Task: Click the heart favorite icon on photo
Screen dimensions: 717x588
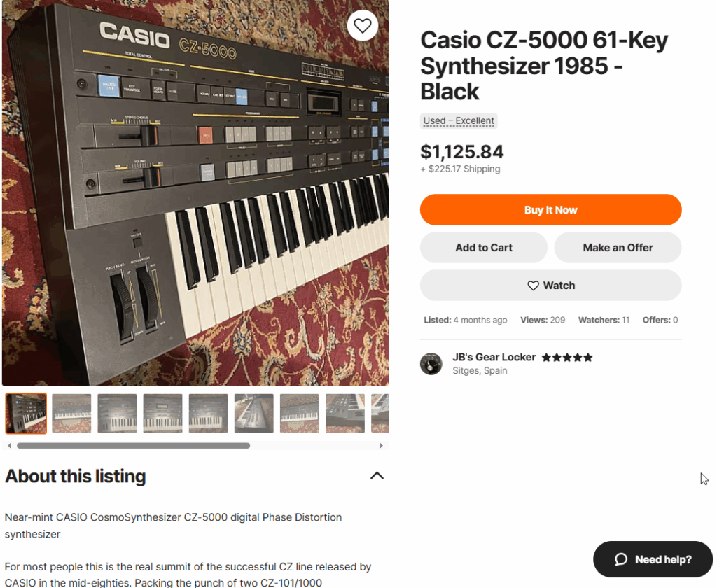Action: tap(362, 26)
